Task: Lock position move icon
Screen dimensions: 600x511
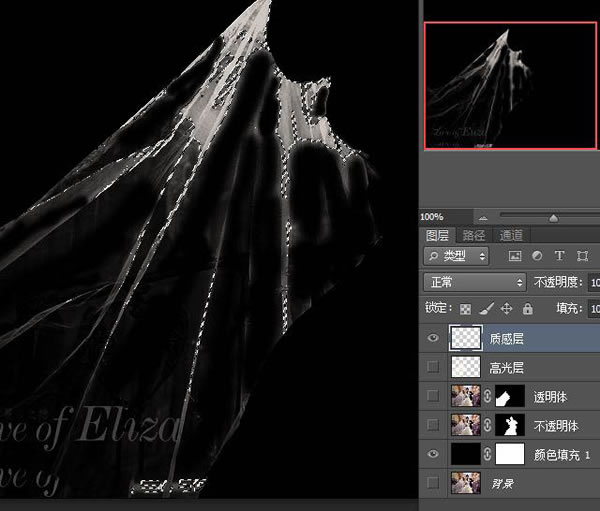Action: tap(506, 309)
